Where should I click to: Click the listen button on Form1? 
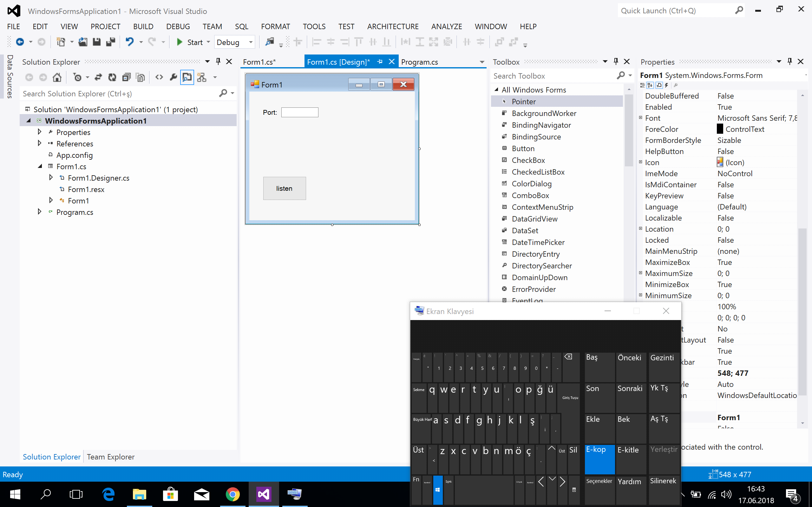(x=284, y=189)
